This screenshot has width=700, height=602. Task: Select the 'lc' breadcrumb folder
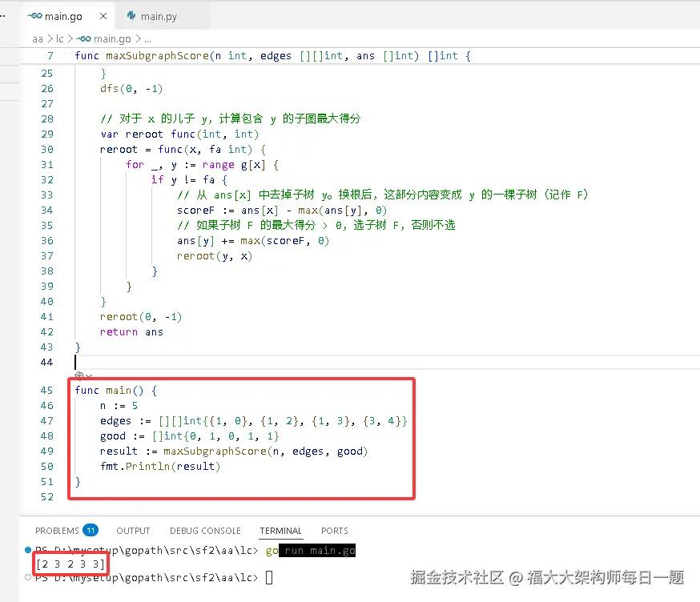click(60, 39)
